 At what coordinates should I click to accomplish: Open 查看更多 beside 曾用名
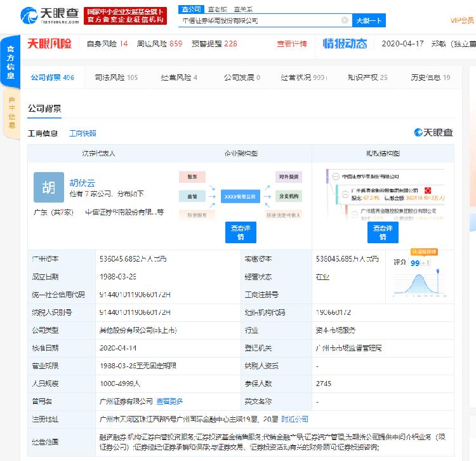click(169, 401)
